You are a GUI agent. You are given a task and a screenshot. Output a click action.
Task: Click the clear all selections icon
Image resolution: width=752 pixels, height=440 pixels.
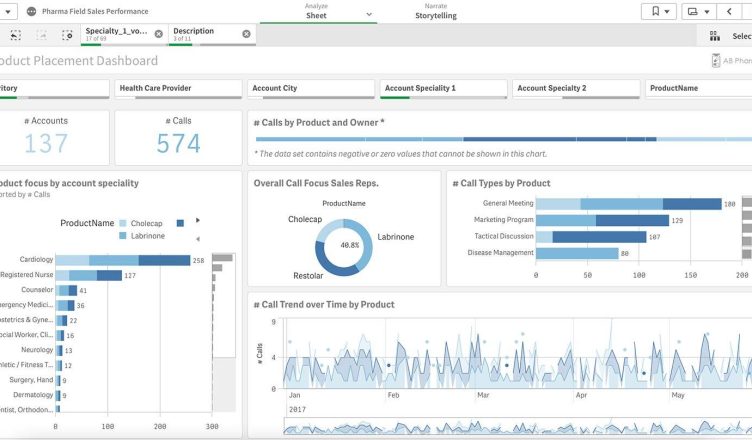point(67,35)
